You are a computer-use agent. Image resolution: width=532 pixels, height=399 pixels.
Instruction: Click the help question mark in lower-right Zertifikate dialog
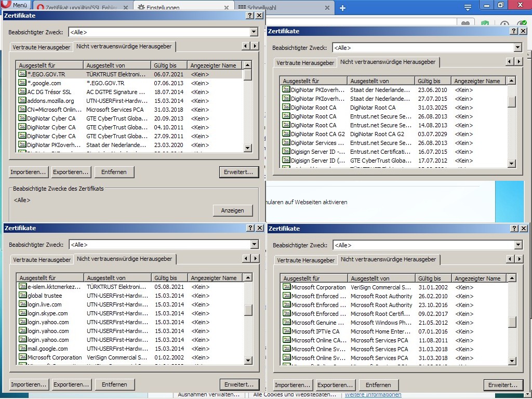(515, 229)
